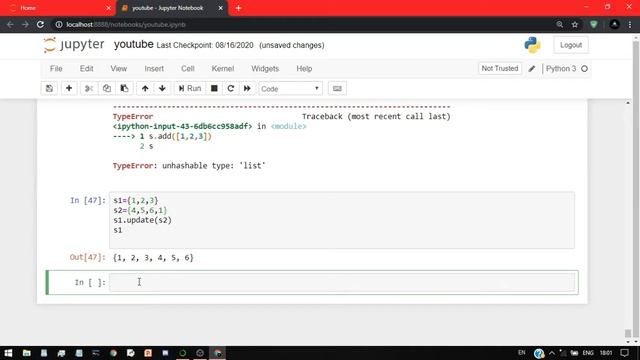This screenshot has width=640, height=360.
Task: Click TypeError unhashable type 'list' message
Action: pos(189,166)
